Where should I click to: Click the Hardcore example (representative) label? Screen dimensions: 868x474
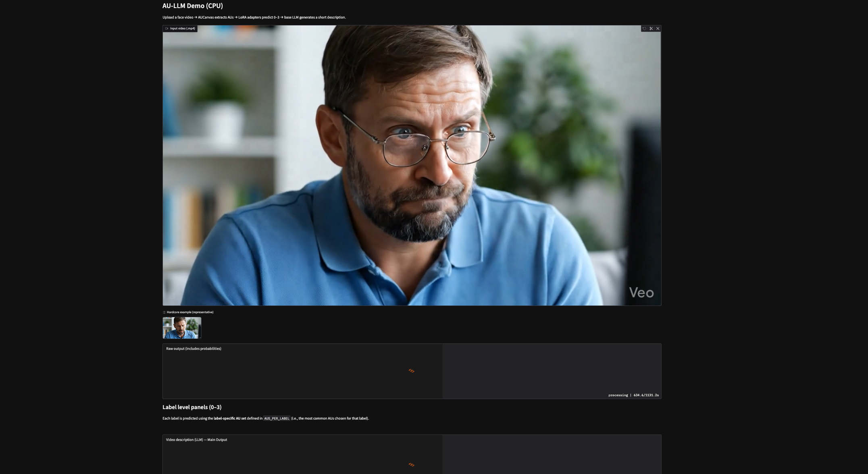coord(190,312)
